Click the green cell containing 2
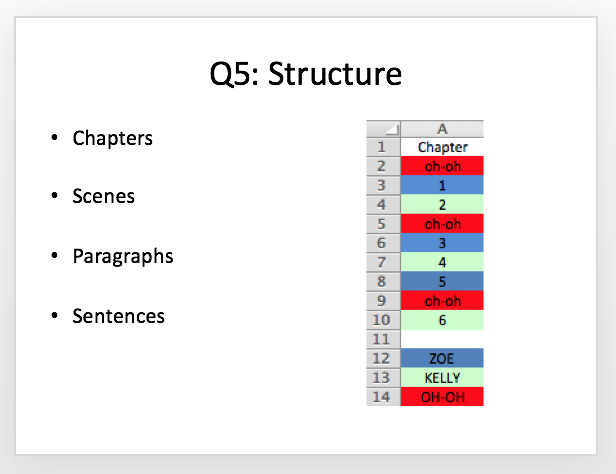 click(442, 205)
